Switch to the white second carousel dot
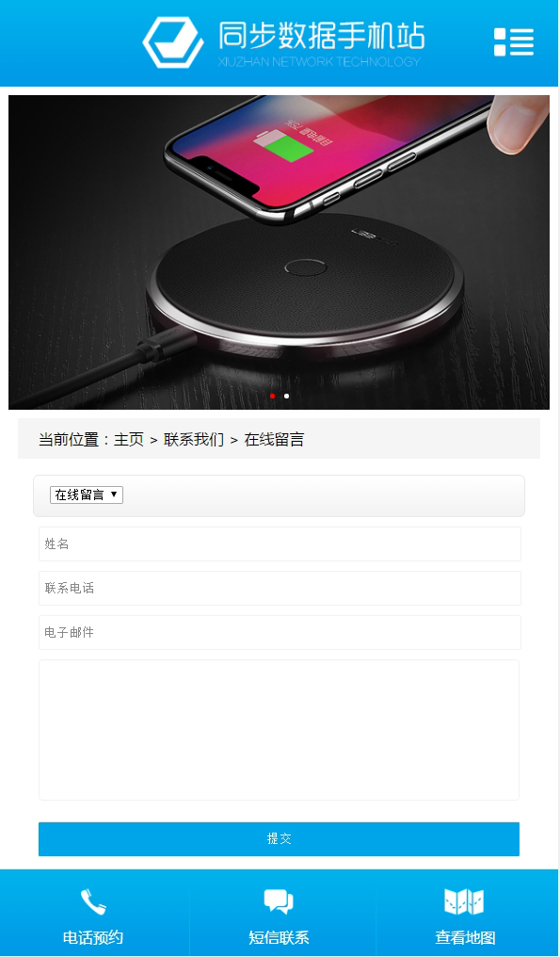Viewport: 560px width, 957px height. [287, 397]
